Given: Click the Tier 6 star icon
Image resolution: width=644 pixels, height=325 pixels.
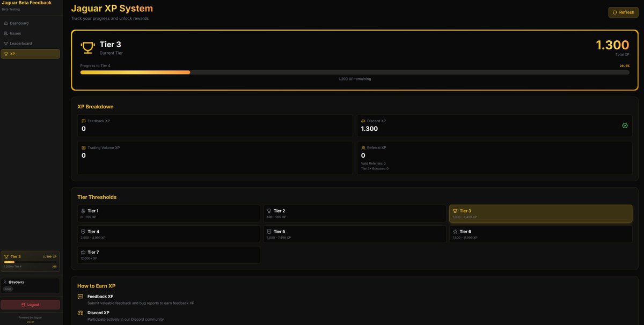Looking at the screenshot, I should point(455,232).
